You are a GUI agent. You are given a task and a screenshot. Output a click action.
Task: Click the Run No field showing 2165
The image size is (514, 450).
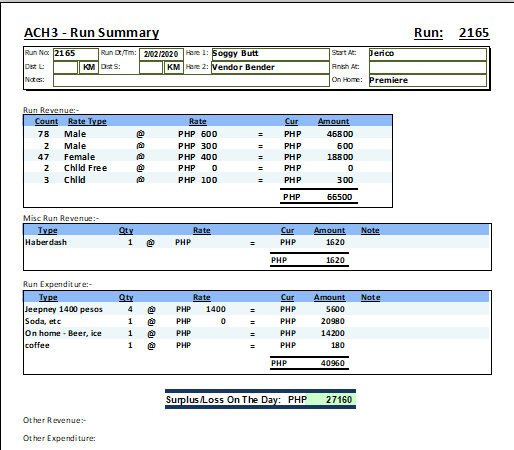[x=76, y=54]
